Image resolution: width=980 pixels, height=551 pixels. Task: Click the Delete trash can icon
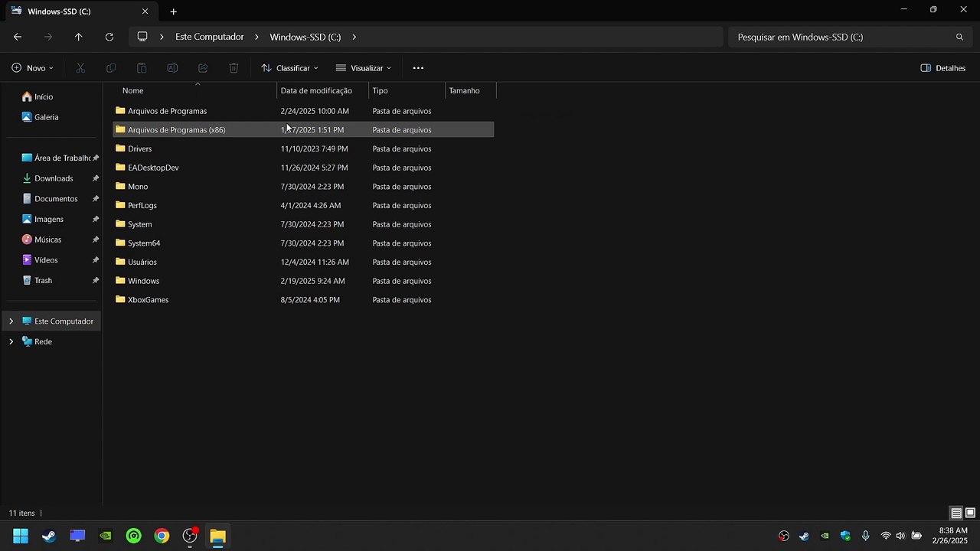[x=234, y=68]
